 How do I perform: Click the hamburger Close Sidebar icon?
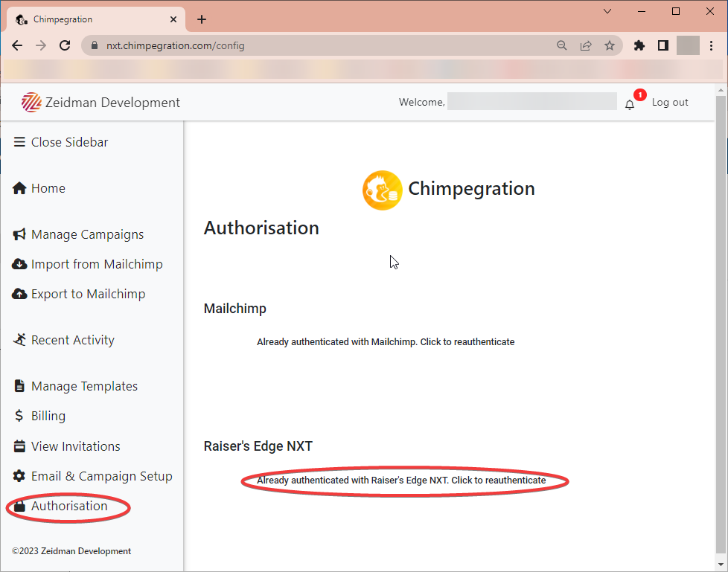click(19, 142)
